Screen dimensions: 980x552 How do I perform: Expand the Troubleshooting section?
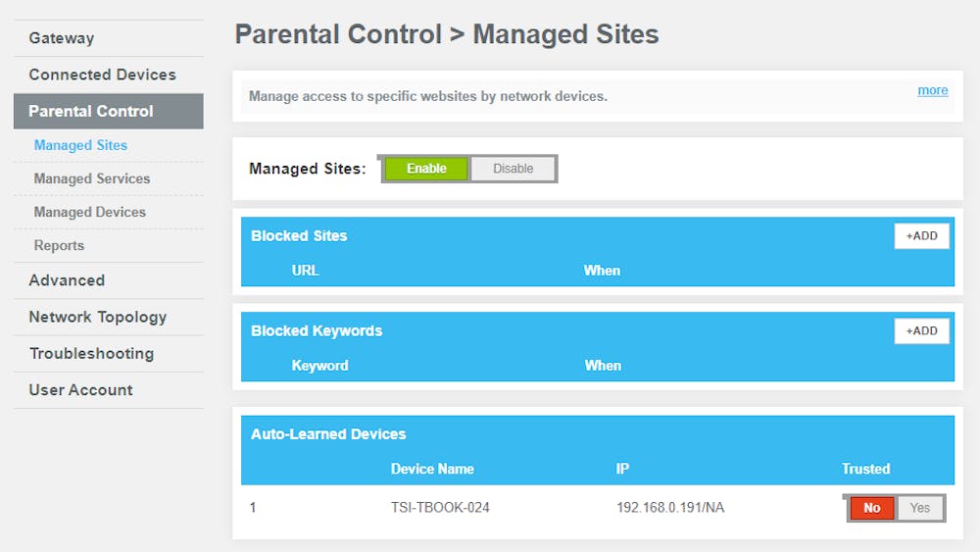[x=91, y=353]
